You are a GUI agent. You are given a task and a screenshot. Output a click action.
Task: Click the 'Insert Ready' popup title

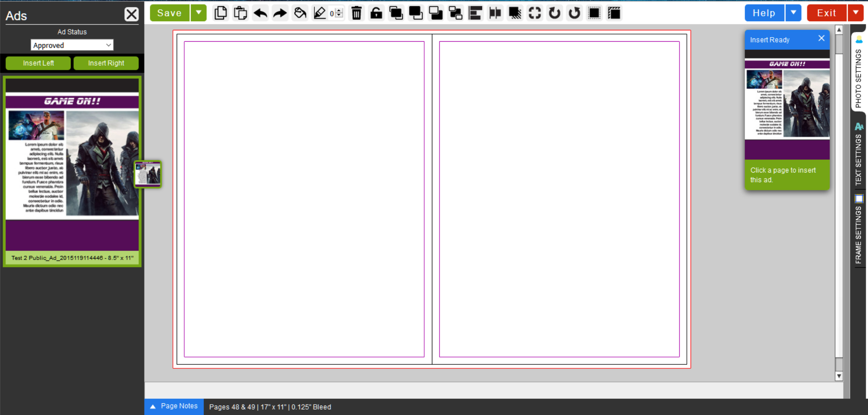tap(770, 40)
